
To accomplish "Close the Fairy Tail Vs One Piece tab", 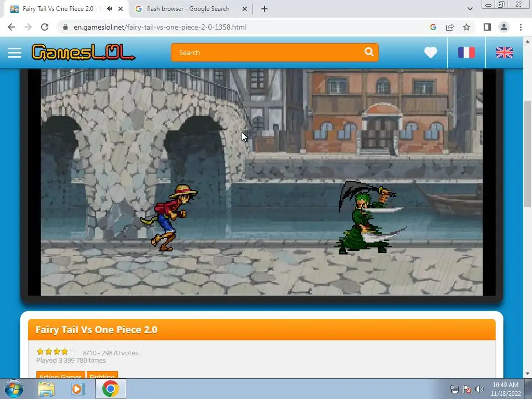I will [x=121, y=9].
